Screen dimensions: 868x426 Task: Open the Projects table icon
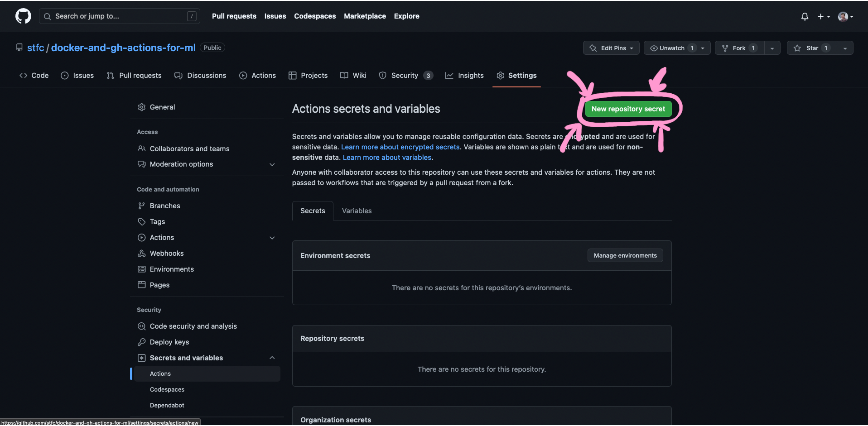point(292,75)
